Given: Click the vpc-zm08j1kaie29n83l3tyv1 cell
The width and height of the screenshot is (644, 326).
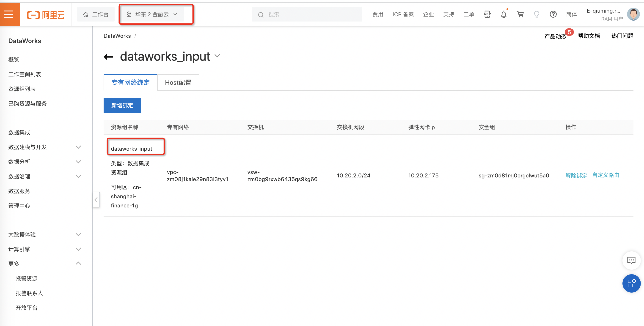Looking at the screenshot, I should [x=198, y=176].
